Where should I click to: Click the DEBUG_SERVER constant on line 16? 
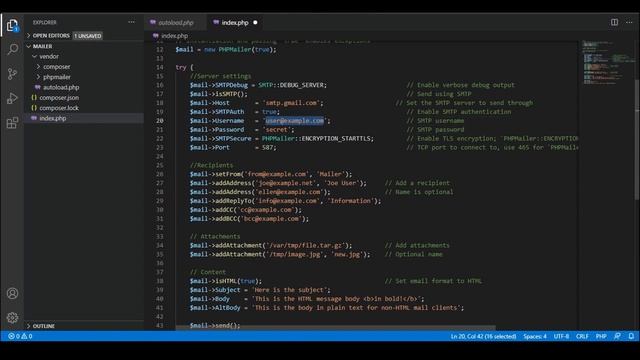point(301,85)
